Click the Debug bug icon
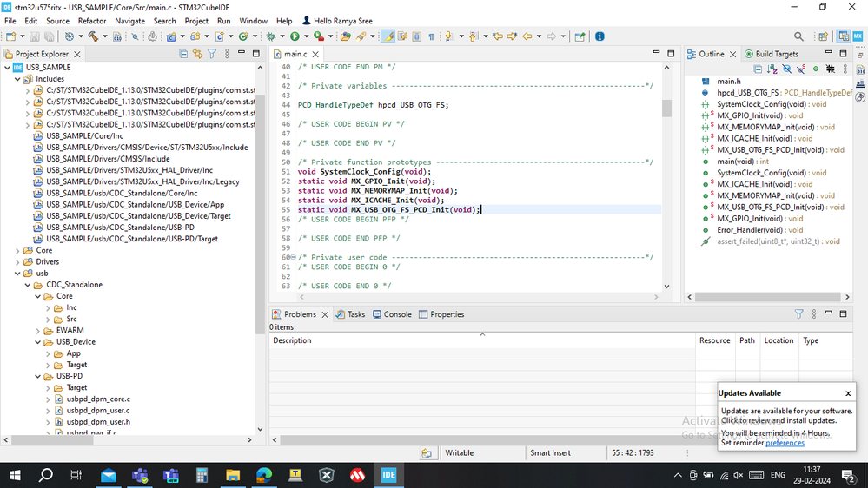Screen dimensions: 868x488 [x=271, y=36]
